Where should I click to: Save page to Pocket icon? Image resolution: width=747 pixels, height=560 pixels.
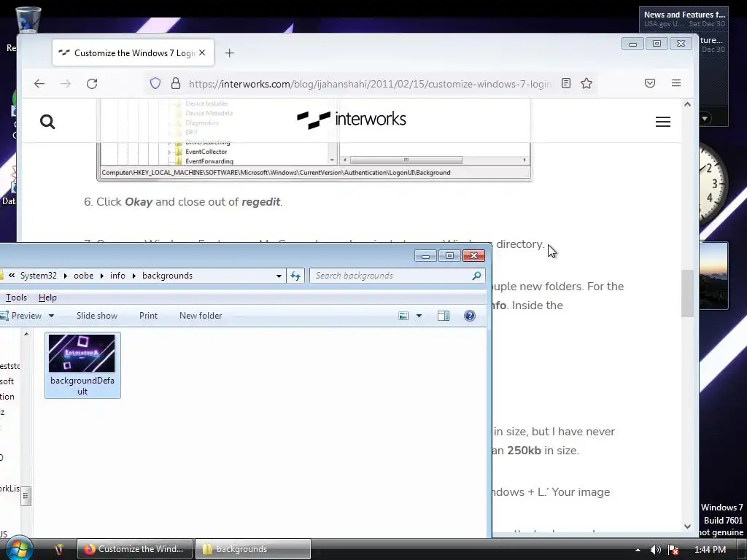[650, 83]
